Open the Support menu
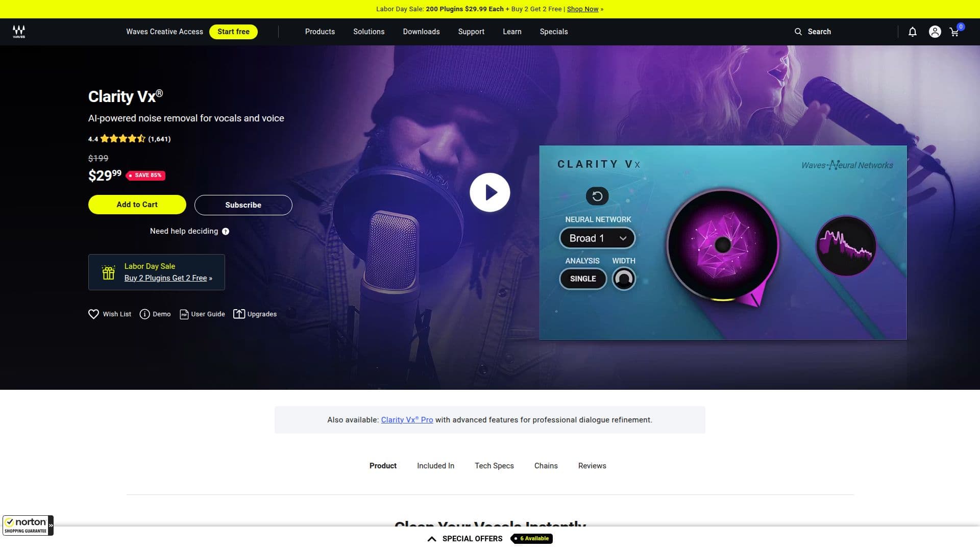Viewport: 980px width, 551px height. point(471,32)
